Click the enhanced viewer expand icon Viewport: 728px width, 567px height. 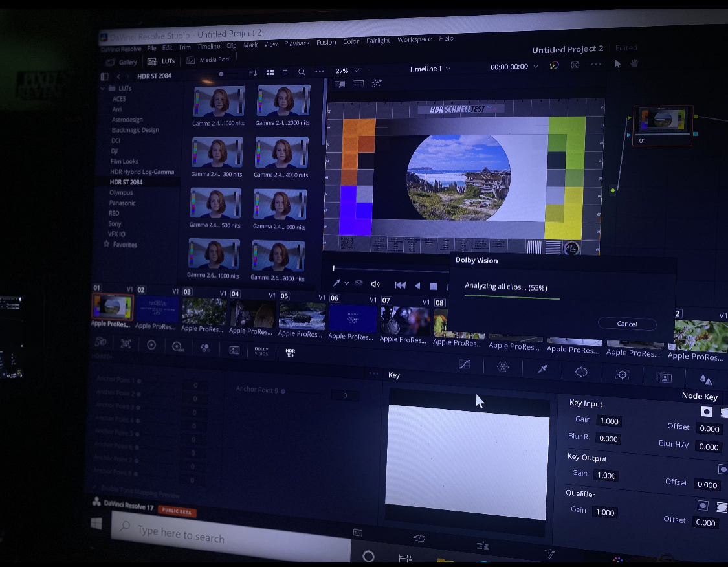[575, 65]
